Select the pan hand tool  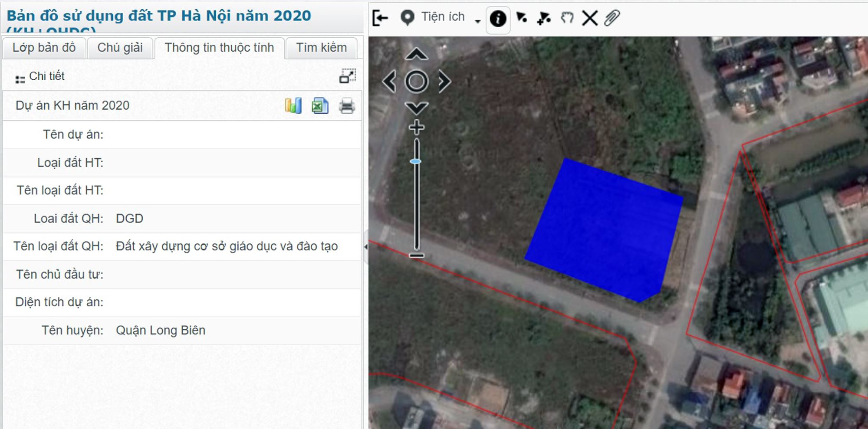click(x=567, y=18)
